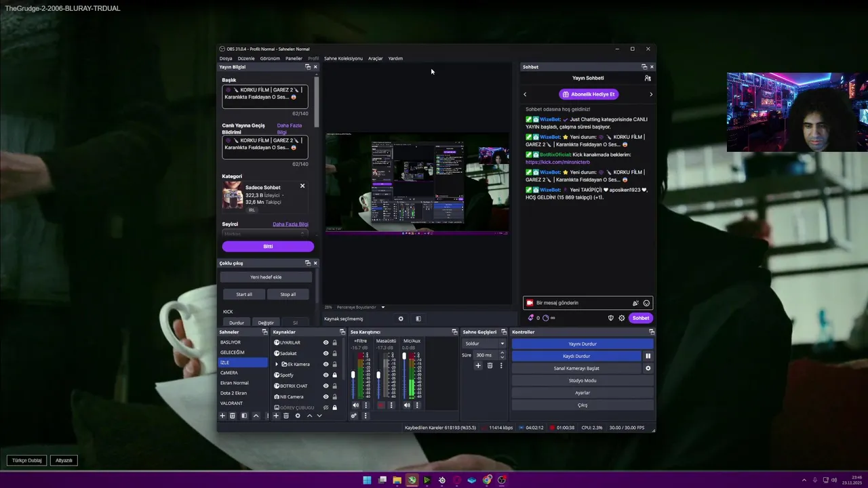Screen dimensions: 868x488
Task: Expand the Ek Kamera group arrow
Action: pyautogui.click(x=277, y=364)
